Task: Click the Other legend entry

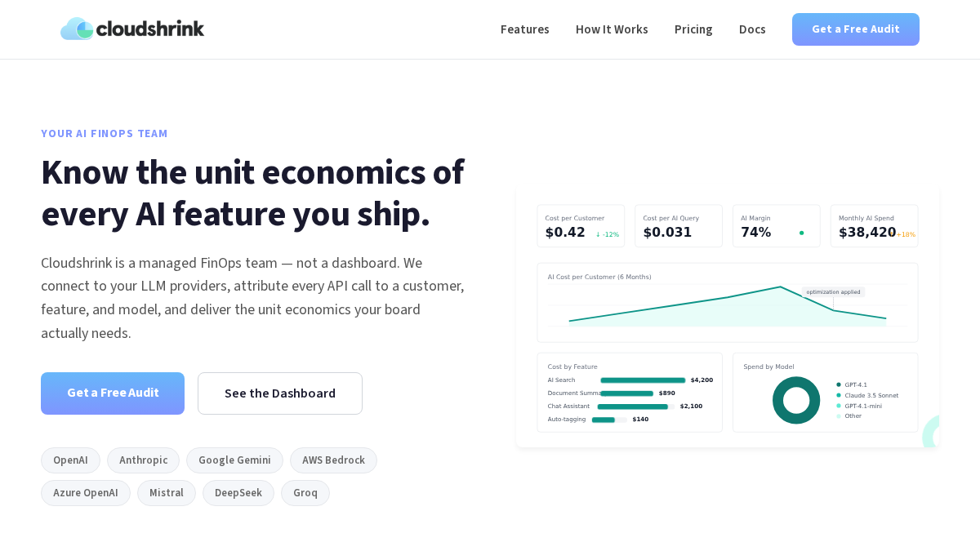Action: click(849, 416)
